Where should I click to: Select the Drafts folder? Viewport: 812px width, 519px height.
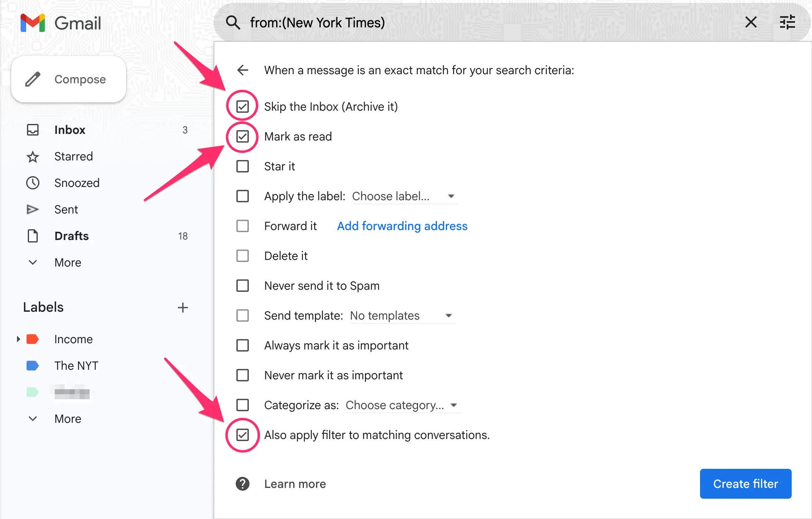(71, 236)
